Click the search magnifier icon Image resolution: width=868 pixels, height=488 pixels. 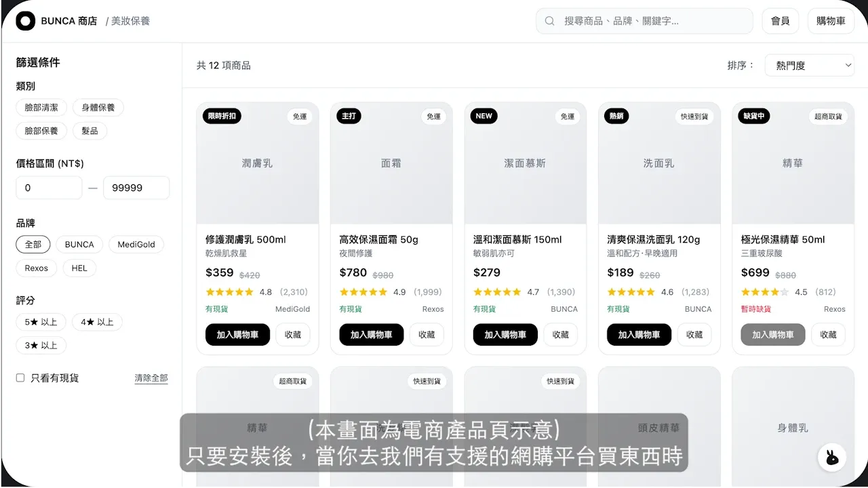(550, 21)
